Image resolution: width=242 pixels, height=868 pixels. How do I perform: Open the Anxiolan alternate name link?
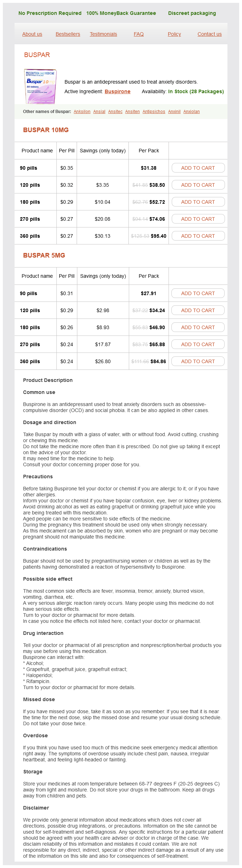pos(192,112)
